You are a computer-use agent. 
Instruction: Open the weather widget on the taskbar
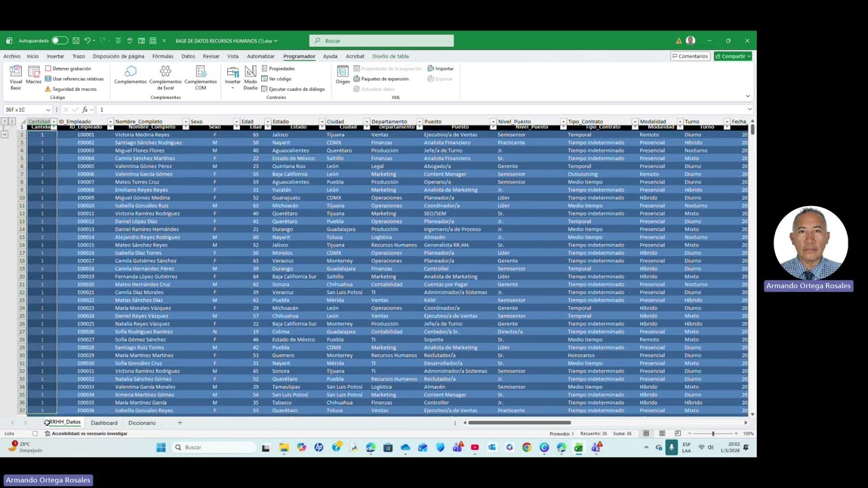26,447
